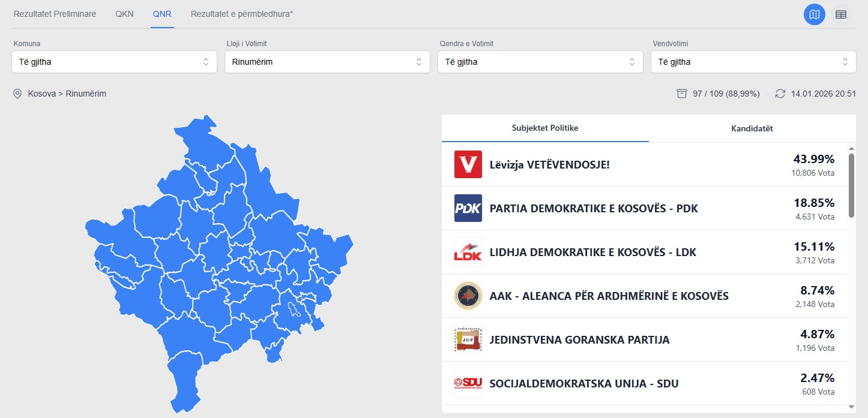Image resolution: width=868 pixels, height=418 pixels.
Task: Click the SDU party logo
Action: click(x=468, y=383)
